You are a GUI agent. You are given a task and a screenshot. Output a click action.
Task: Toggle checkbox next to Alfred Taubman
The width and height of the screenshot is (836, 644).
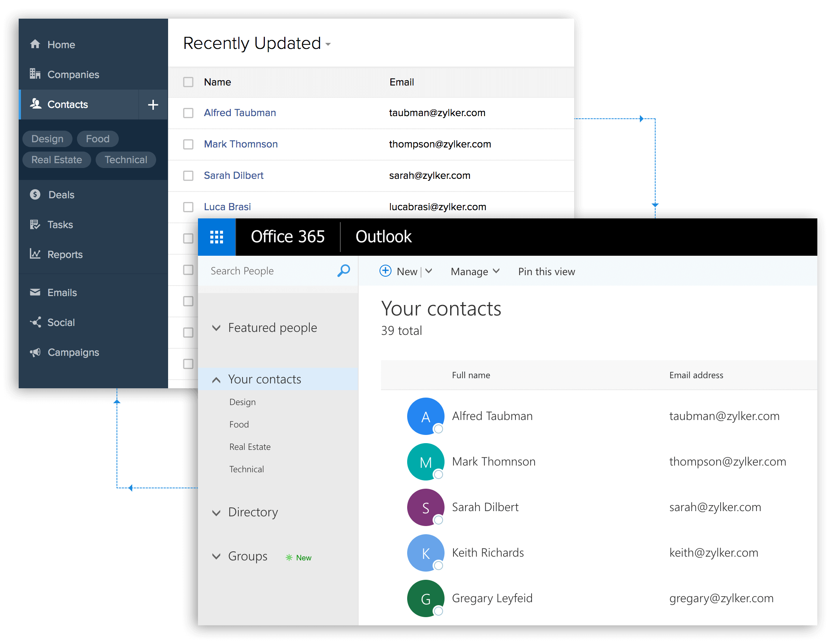pos(188,113)
